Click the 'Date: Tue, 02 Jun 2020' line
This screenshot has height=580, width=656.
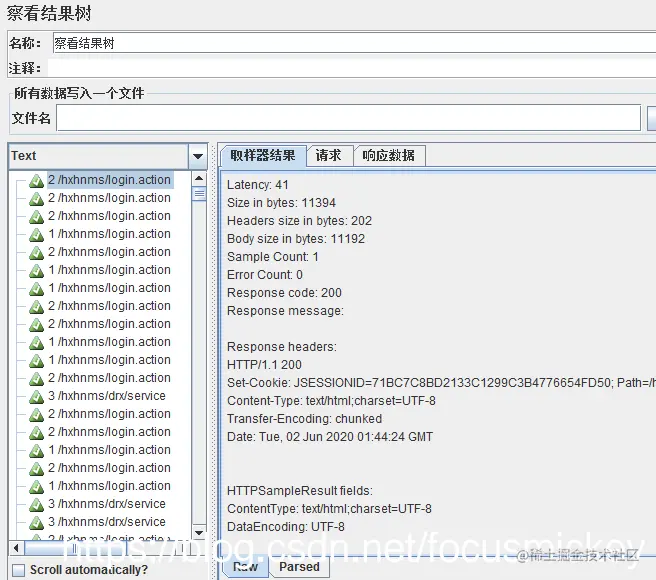pyautogui.click(x=330, y=437)
